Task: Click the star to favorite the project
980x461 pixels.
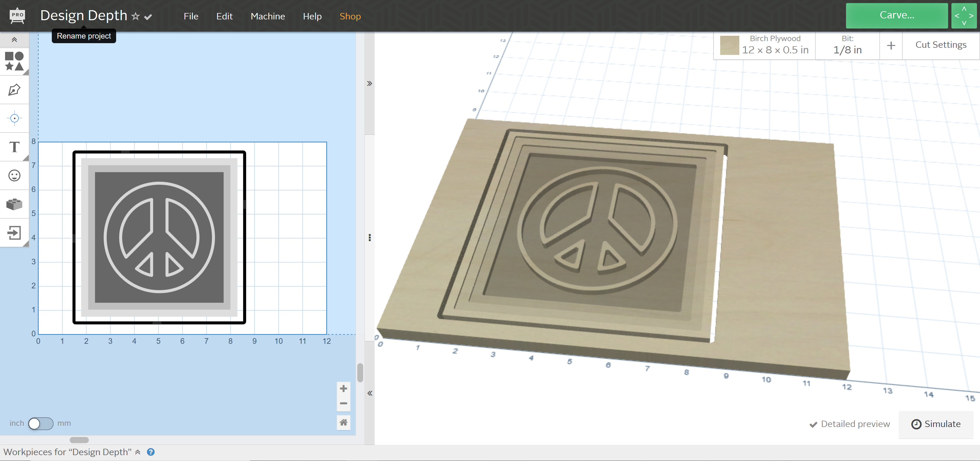Action: tap(136, 16)
